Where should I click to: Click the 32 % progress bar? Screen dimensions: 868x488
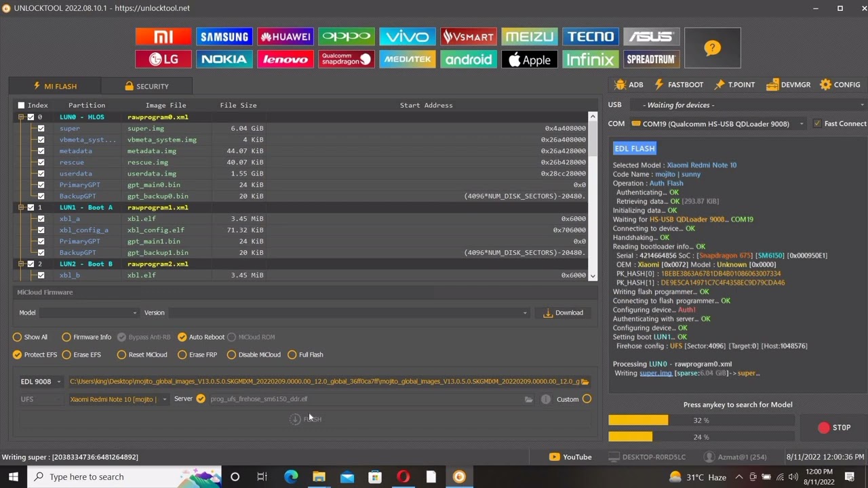tap(701, 421)
